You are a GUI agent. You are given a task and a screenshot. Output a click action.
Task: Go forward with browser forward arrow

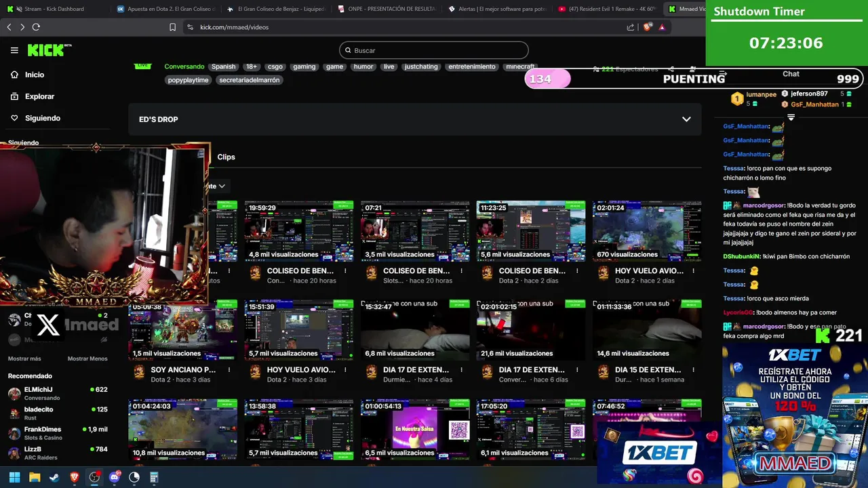click(22, 27)
